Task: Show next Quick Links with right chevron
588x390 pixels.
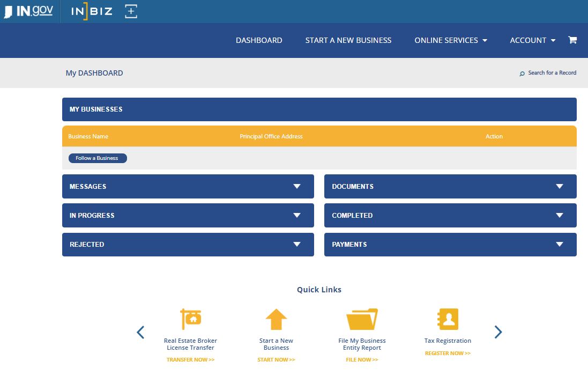Action: click(x=498, y=332)
